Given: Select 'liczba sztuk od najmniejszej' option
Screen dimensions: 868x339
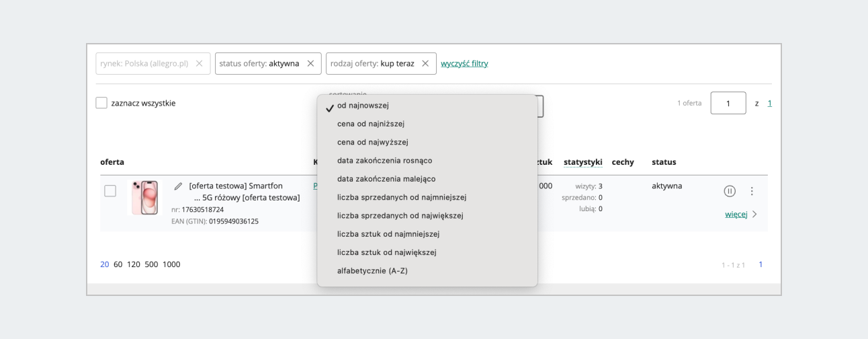Looking at the screenshot, I should [388, 234].
